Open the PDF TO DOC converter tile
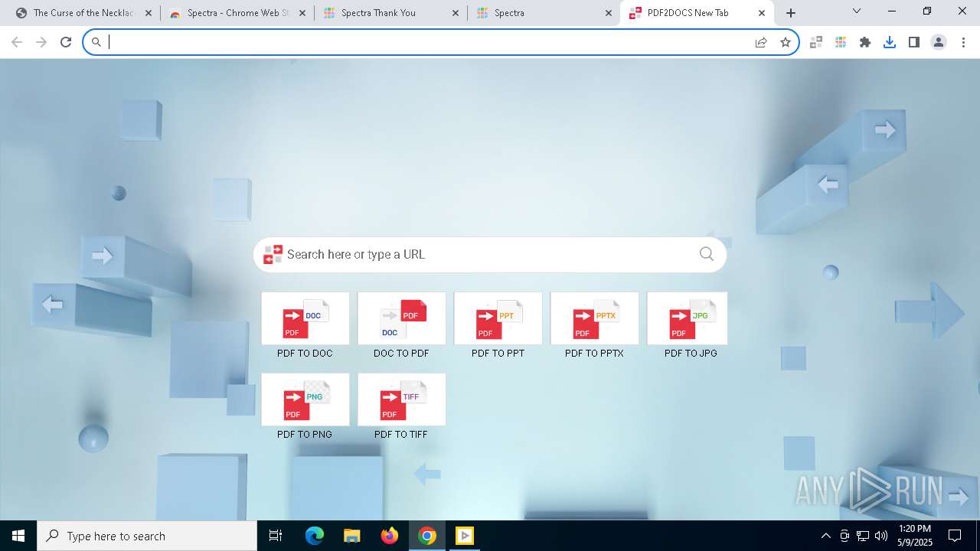Image resolution: width=980 pixels, height=551 pixels. (x=305, y=318)
